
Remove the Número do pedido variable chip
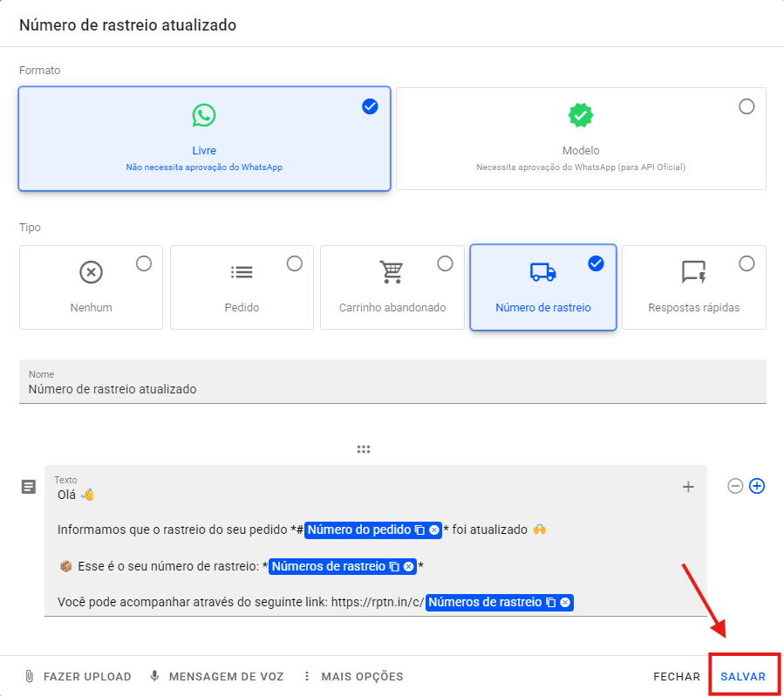(434, 530)
